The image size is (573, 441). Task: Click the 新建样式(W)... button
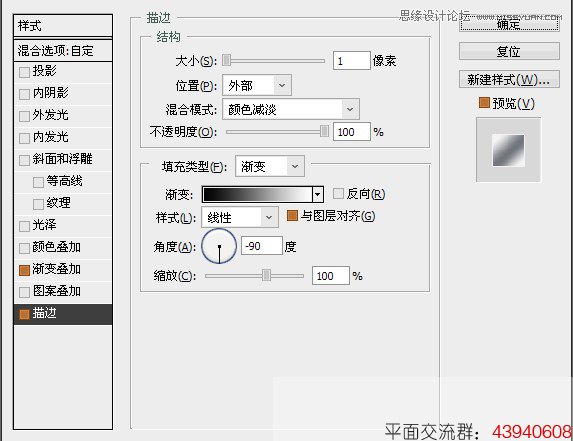pyautogui.click(x=509, y=79)
